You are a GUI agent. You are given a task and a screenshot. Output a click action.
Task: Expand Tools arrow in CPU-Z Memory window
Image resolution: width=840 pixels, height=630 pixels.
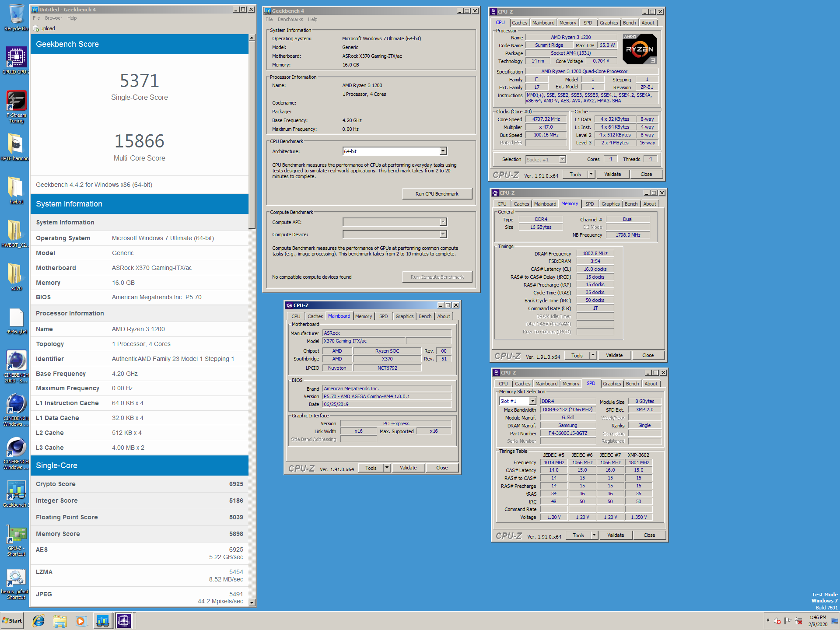pos(593,355)
